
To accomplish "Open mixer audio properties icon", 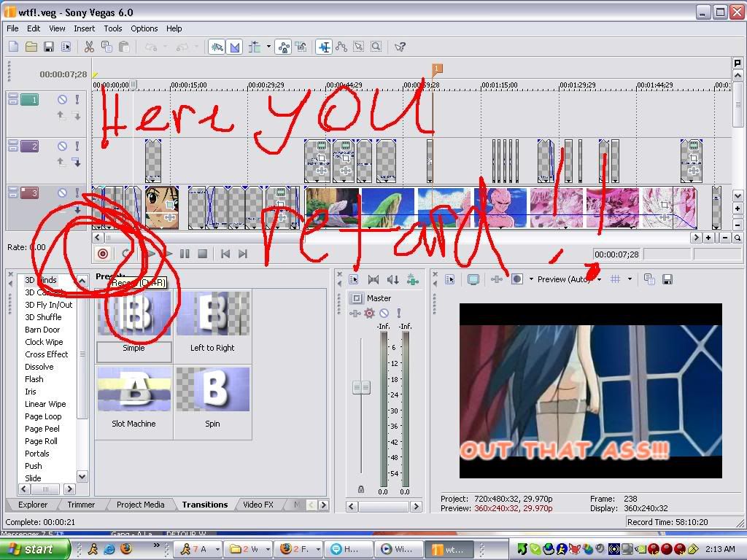I will (354, 279).
